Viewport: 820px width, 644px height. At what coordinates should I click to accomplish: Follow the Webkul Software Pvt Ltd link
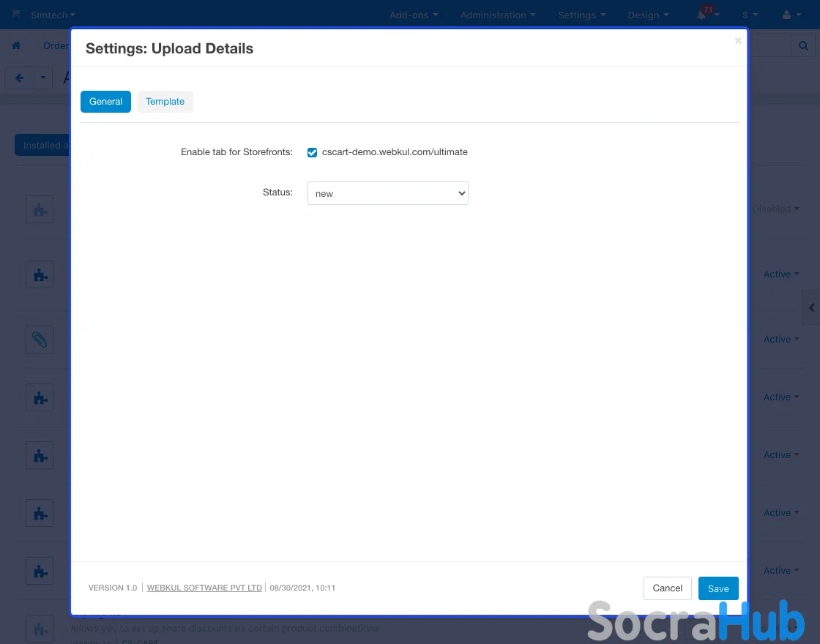pyautogui.click(x=204, y=588)
